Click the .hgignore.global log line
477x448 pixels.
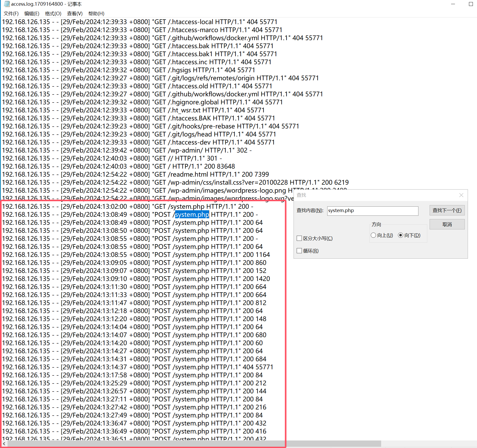click(142, 102)
